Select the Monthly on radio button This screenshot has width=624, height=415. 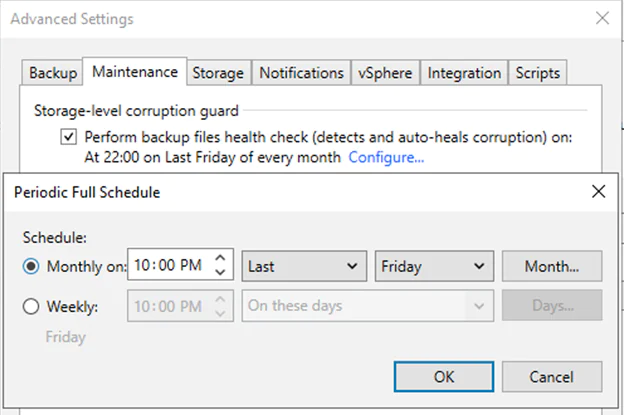(x=31, y=267)
